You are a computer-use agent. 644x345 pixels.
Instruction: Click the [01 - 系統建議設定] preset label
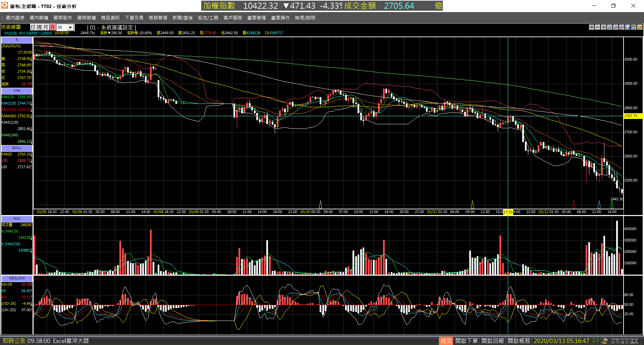[x=111, y=27]
